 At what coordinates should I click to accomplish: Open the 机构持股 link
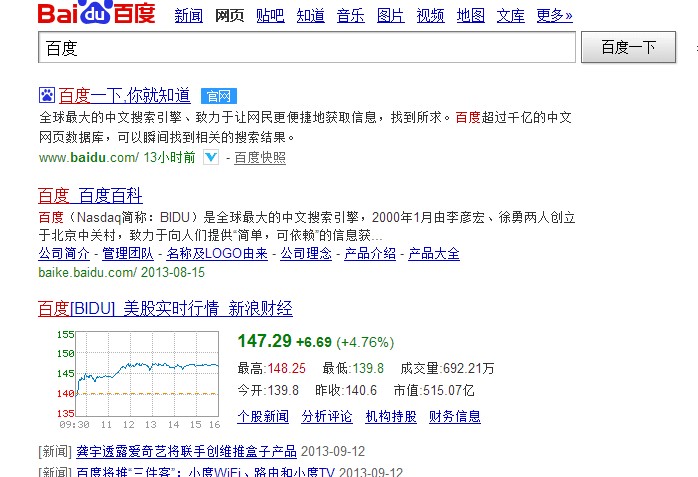(391, 416)
